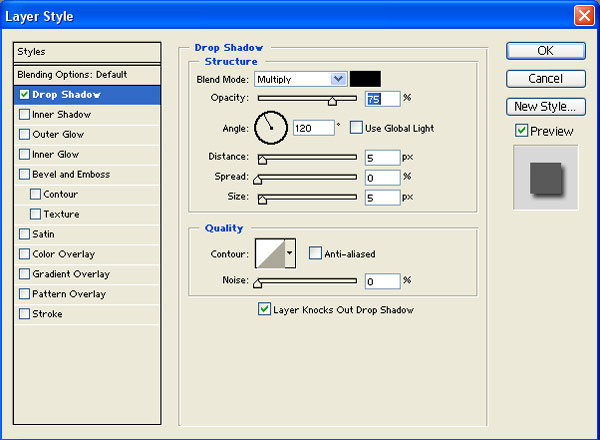
Task: Click the black shadow color swatch
Action: (365, 79)
